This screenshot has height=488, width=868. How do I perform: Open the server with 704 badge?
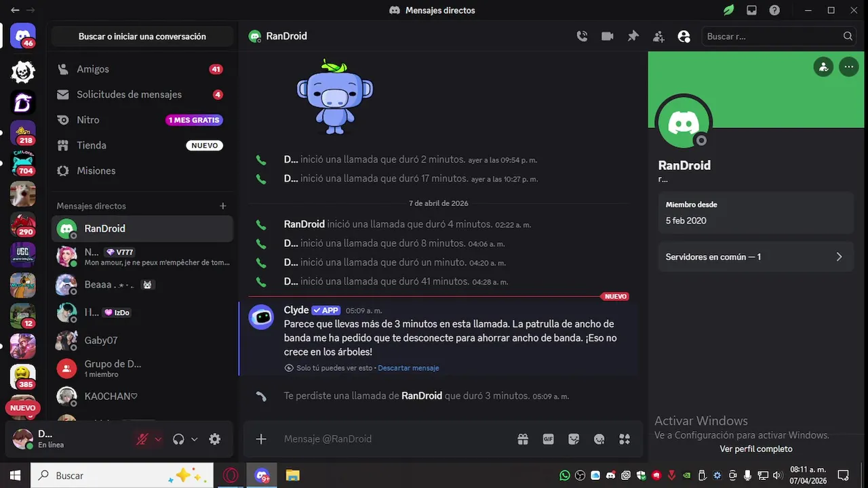coord(23,163)
